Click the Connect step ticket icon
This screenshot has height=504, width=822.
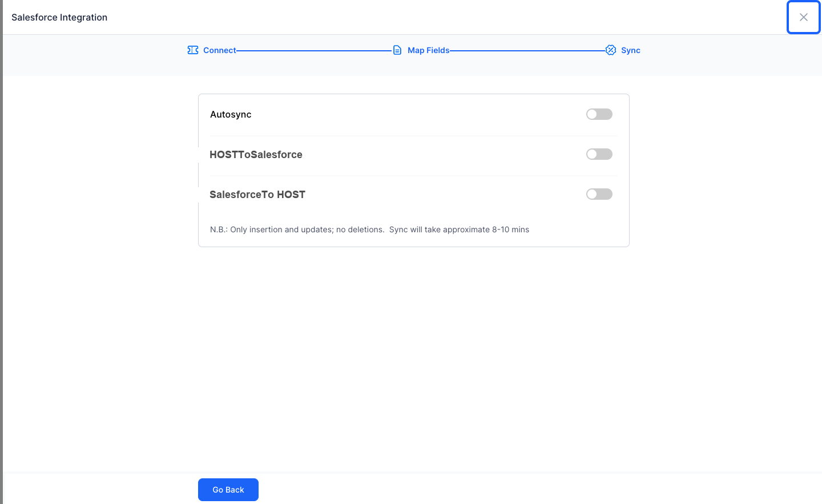tap(193, 50)
